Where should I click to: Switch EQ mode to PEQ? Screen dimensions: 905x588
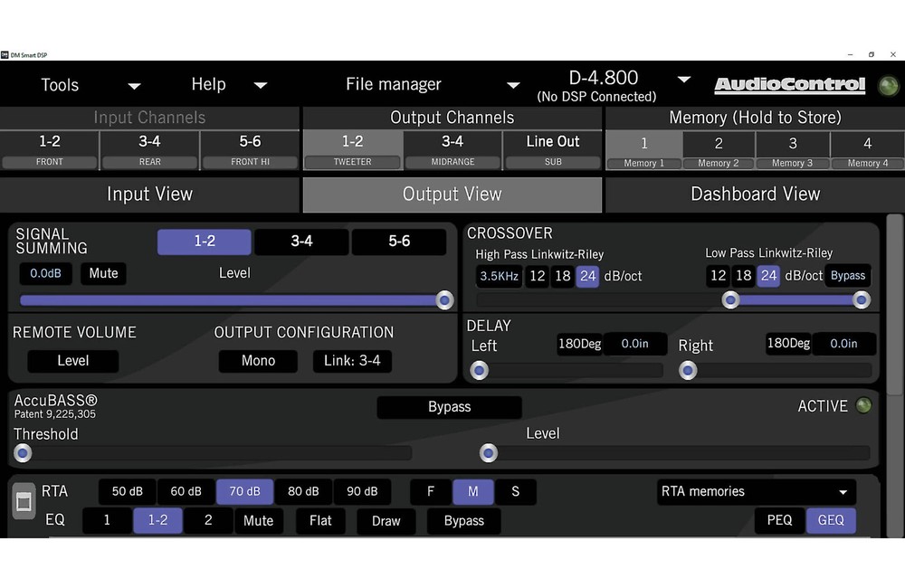779,520
